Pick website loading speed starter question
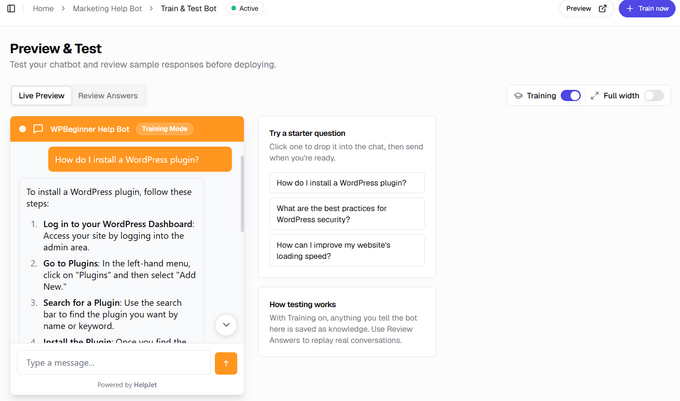The image size is (680, 401). [x=347, y=251]
